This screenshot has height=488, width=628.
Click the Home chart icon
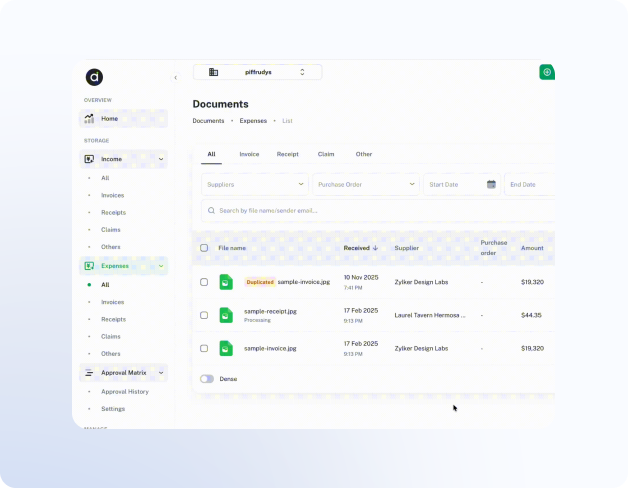(89, 118)
